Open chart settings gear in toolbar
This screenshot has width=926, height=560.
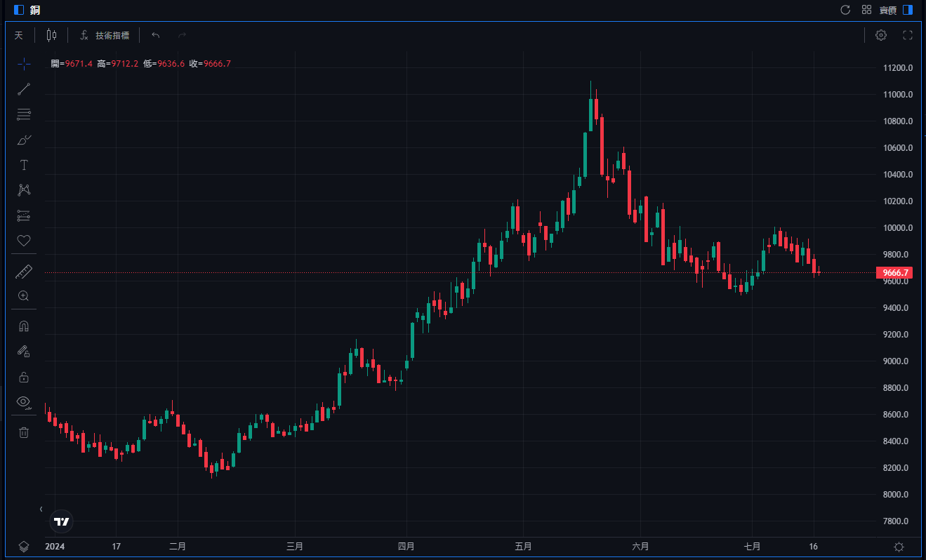pyautogui.click(x=880, y=35)
